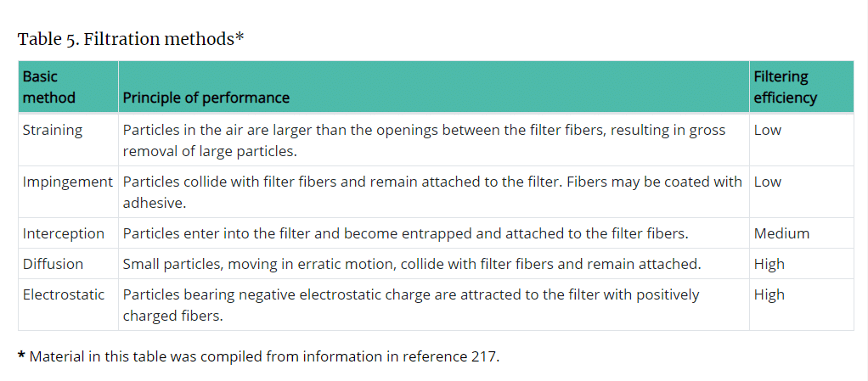Select the "Basic method" column header
This screenshot has height=381, width=868.
[x=49, y=87]
